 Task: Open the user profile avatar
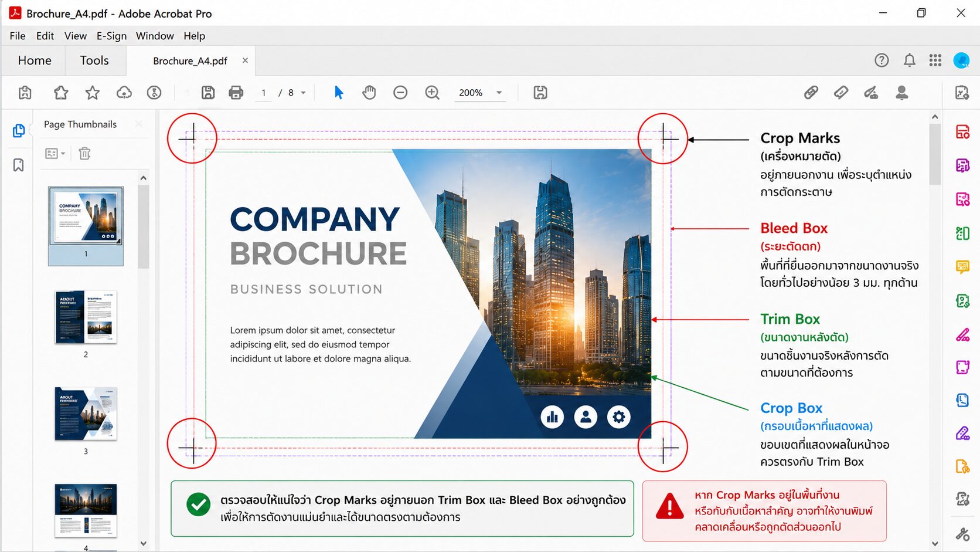pos(961,60)
